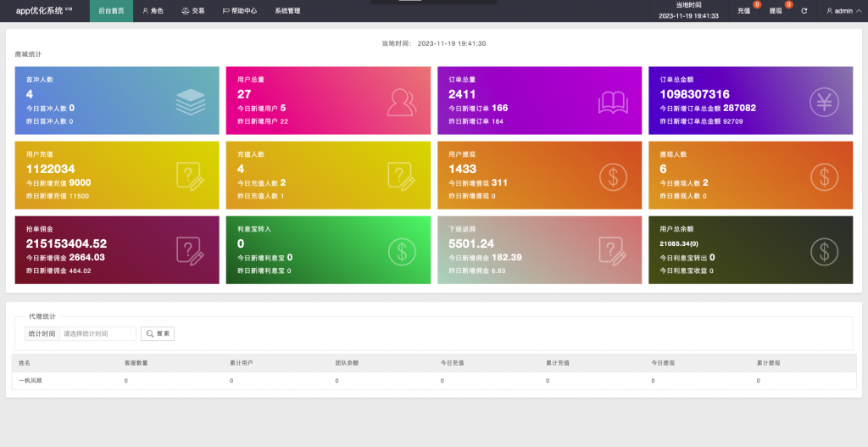The image size is (868, 447).
Task: Open the 角色 menu
Action: 153,11
